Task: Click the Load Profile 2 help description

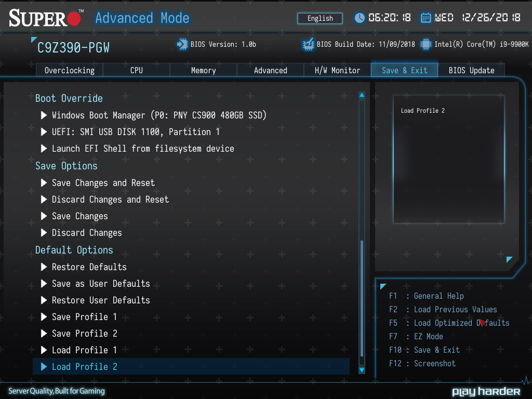Action: pos(423,111)
